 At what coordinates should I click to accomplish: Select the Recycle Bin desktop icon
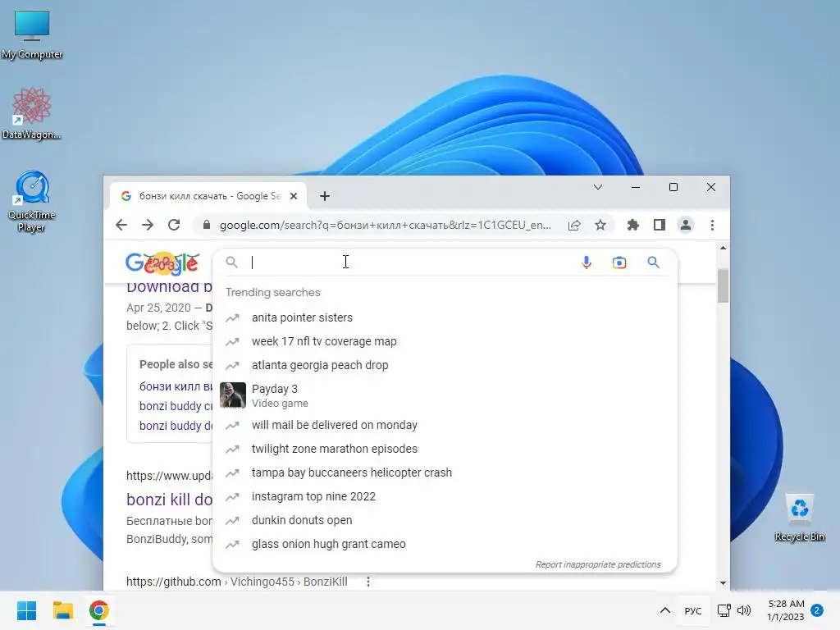[799, 518]
